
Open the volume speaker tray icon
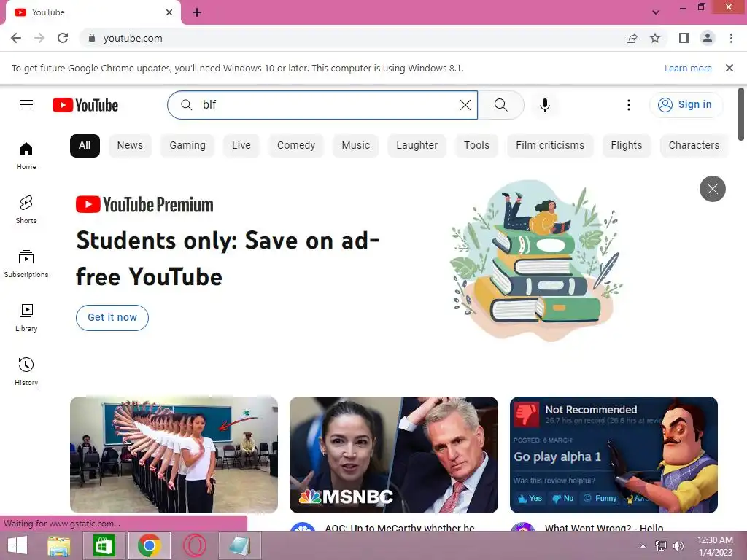tap(678, 546)
